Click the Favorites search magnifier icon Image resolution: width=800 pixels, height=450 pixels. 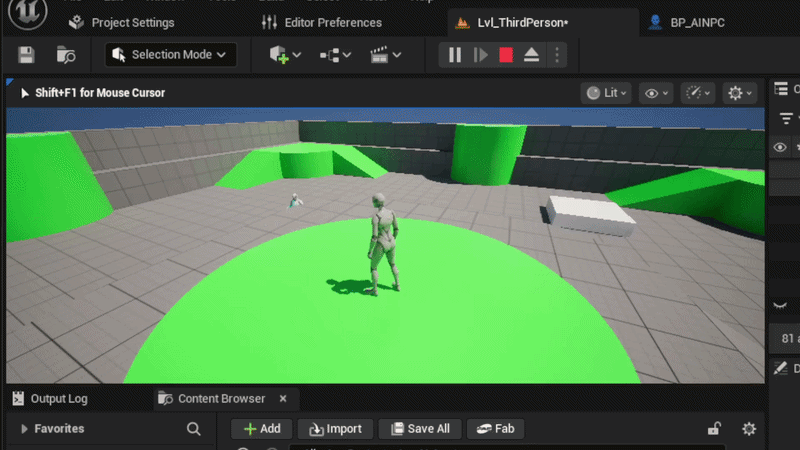pyautogui.click(x=193, y=429)
